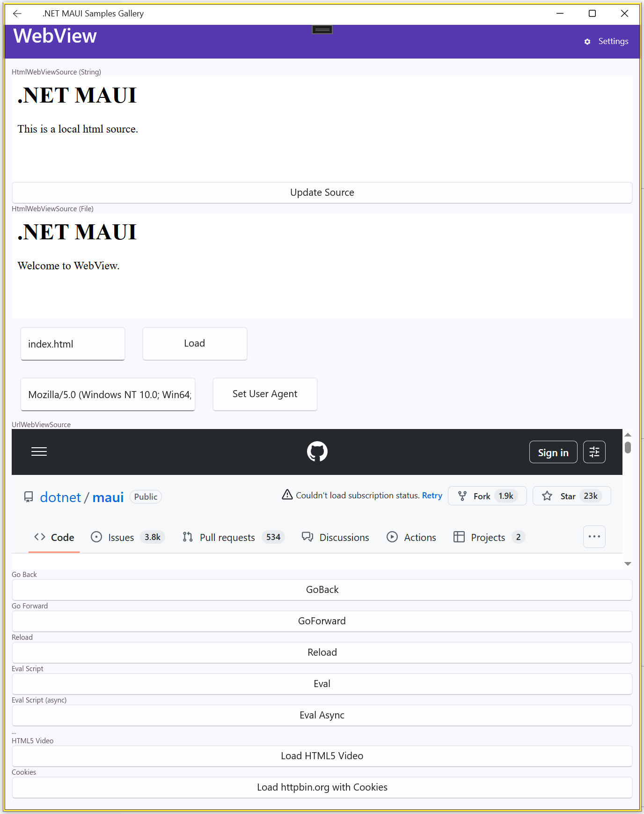This screenshot has width=644, height=814.
Task: Switch to the Code tab
Action: click(54, 537)
